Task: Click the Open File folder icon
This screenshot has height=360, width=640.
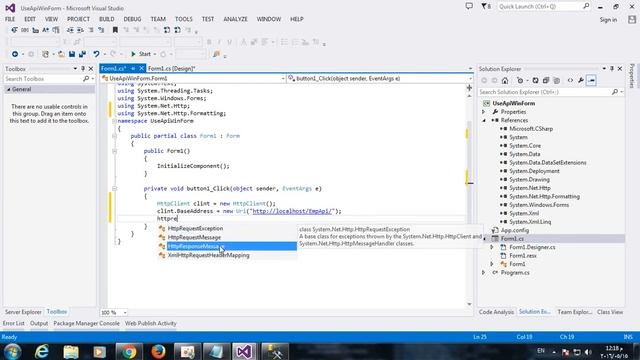Action: pyautogui.click(x=61, y=54)
